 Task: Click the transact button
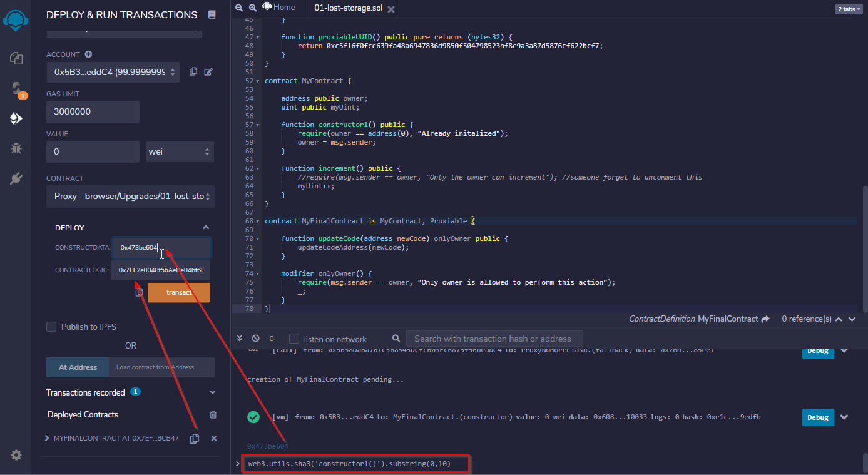(179, 292)
